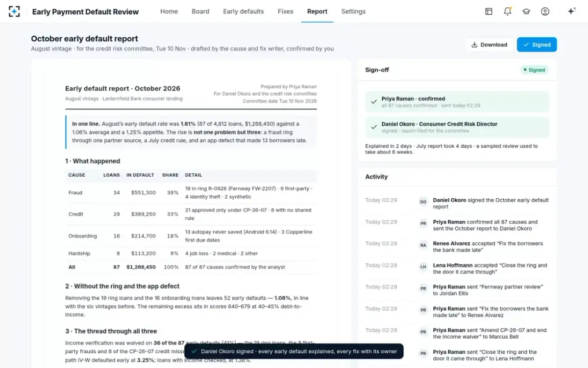
Task: Click the $1,268,450 total value
Action: [x=141, y=267]
